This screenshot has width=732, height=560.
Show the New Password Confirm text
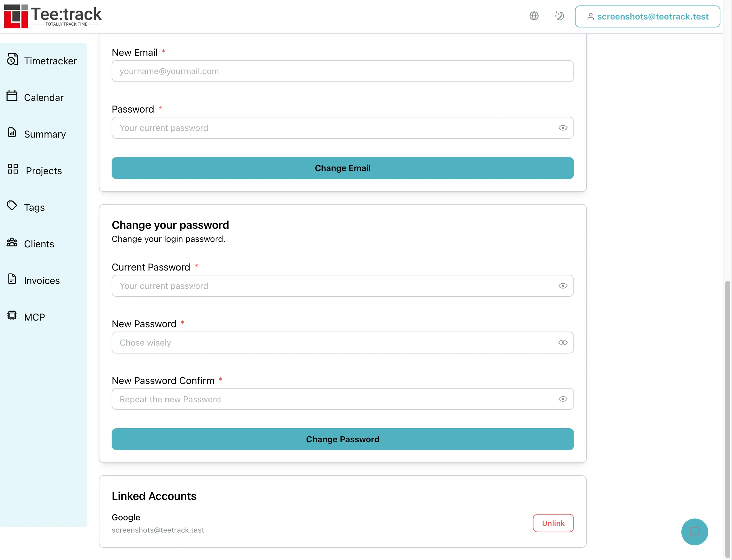562,399
